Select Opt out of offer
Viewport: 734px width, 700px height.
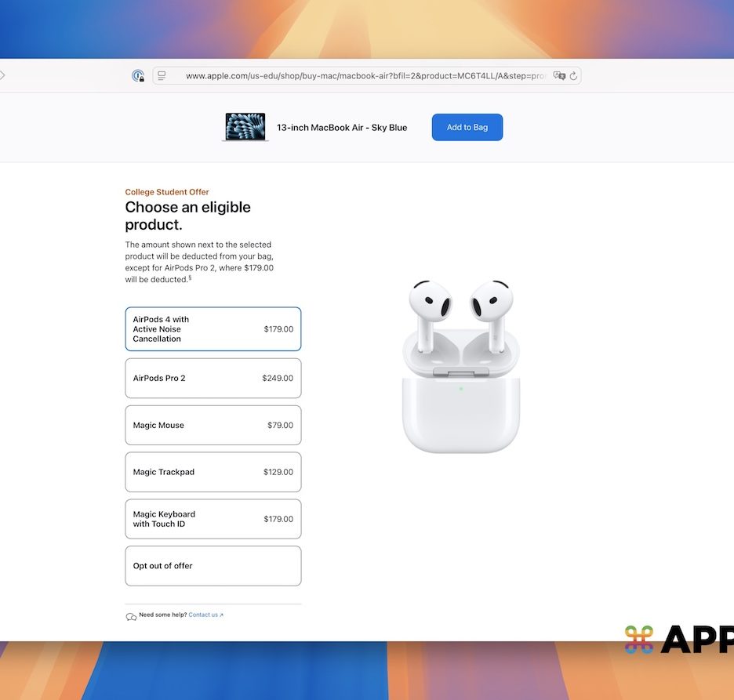(213, 566)
